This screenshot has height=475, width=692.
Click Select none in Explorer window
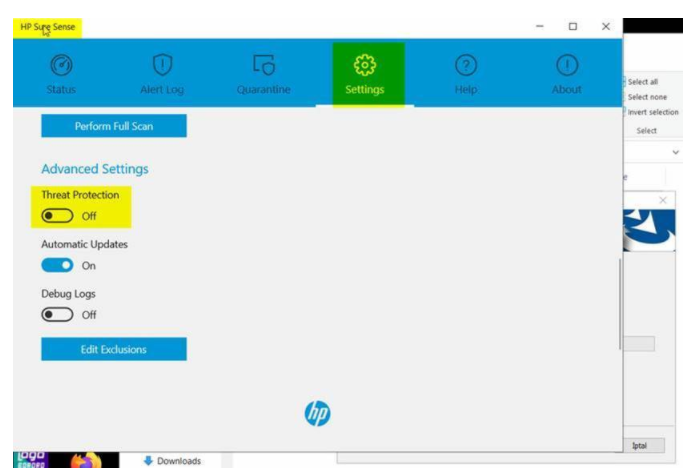[647, 97]
